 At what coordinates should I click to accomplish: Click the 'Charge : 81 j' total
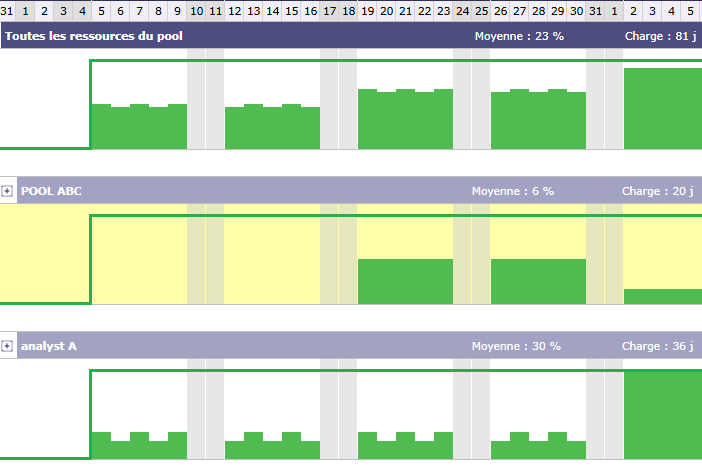click(657, 36)
